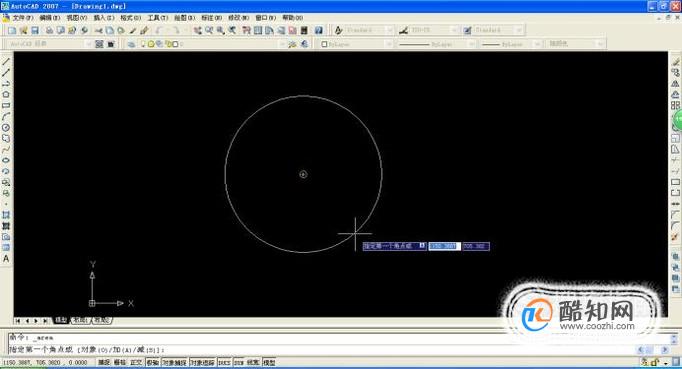Toggle 栅格 (Grid) display in status bar
682x369 pixels.
pyautogui.click(x=120, y=362)
